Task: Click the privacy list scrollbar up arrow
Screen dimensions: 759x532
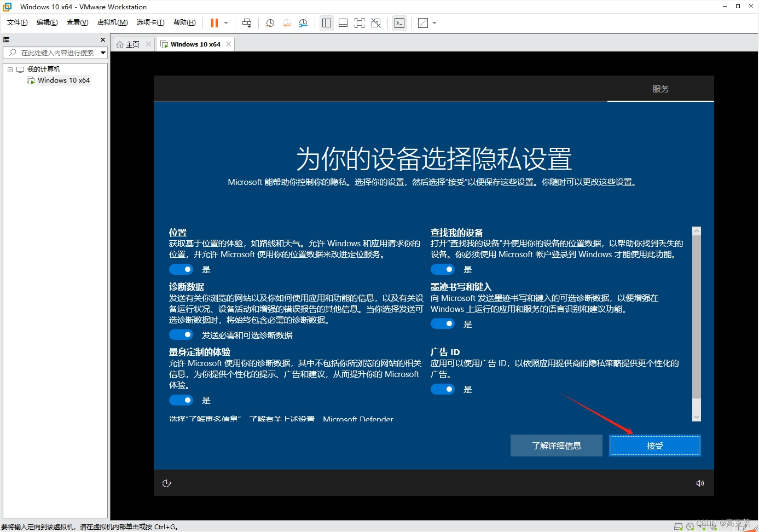Action: tap(697, 231)
